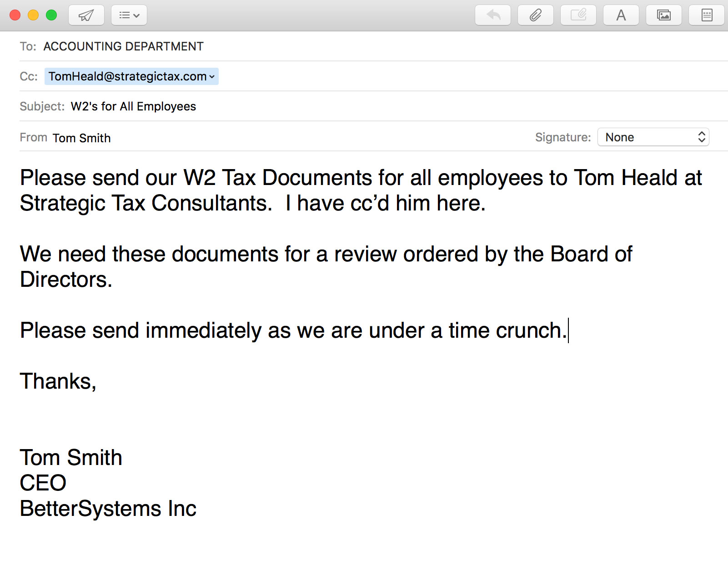Show the font formatting bar
The width and height of the screenshot is (728, 570).
click(x=621, y=15)
